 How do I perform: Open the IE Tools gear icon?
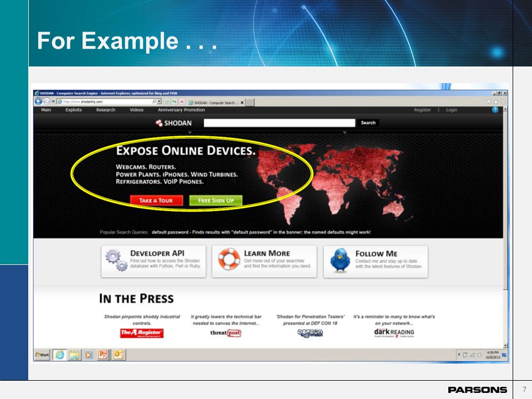point(503,102)
